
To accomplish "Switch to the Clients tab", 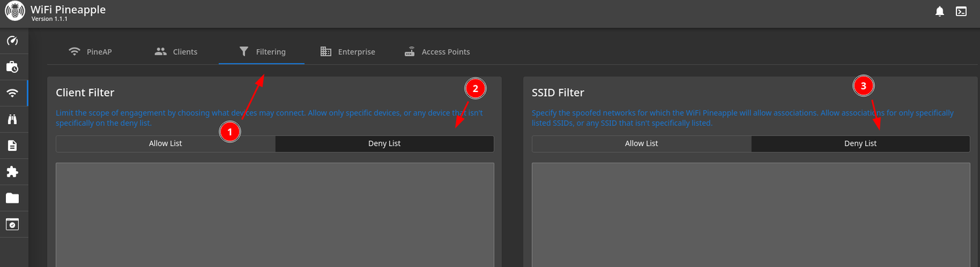I will [176, 52].
